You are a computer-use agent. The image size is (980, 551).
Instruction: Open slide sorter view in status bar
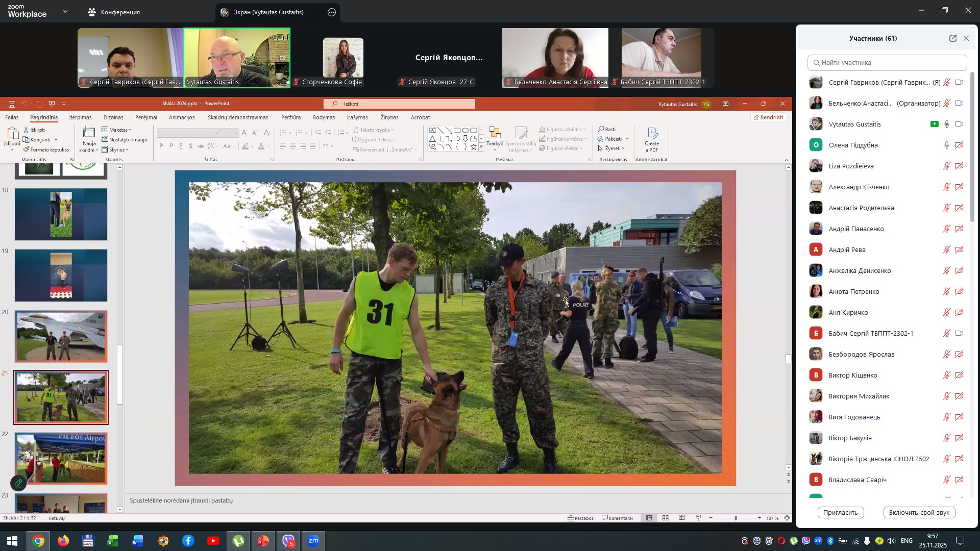coord(666,518)
